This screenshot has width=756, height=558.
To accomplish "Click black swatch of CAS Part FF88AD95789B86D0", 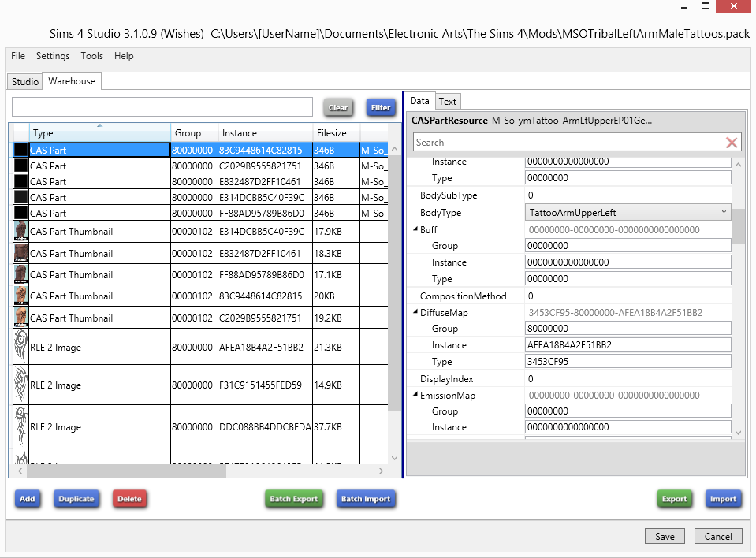I will point(20,213).
